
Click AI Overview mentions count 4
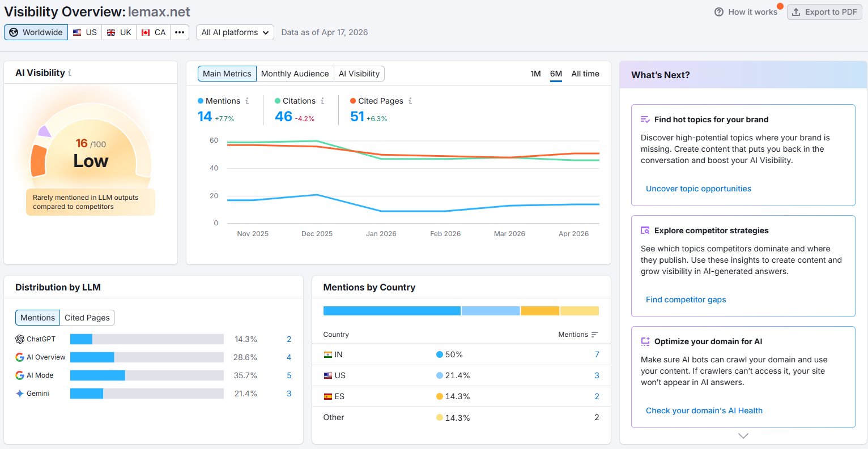click(289, 357)
